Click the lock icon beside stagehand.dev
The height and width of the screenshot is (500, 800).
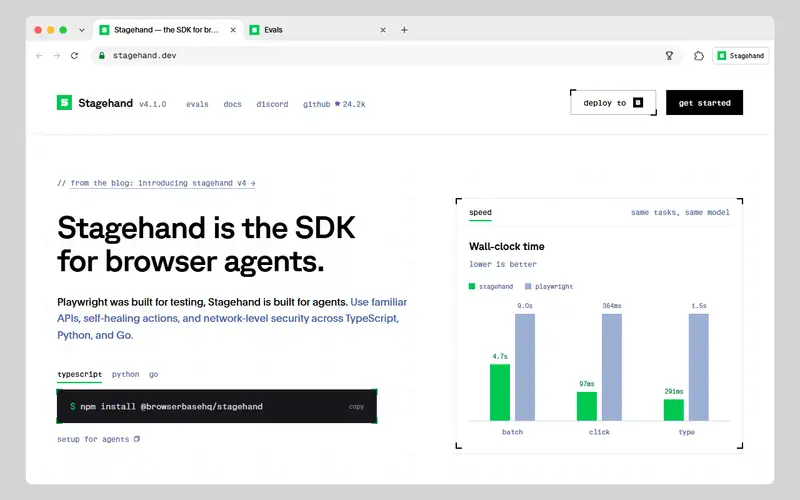(102, 55)
